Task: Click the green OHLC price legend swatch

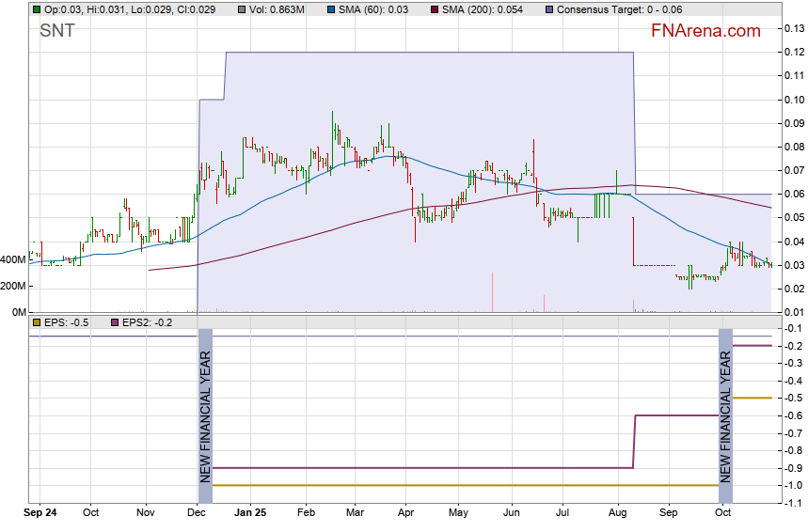Action: click(x=36, y=9)
